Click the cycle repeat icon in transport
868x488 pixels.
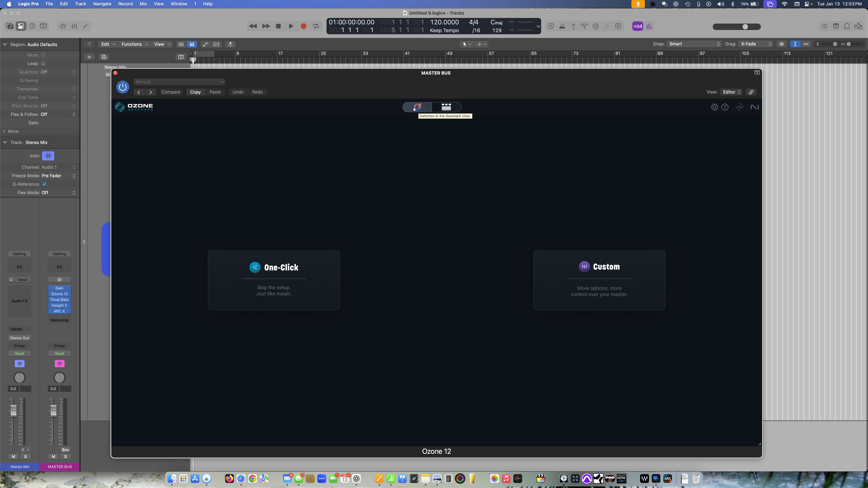[x=316, y=26]
